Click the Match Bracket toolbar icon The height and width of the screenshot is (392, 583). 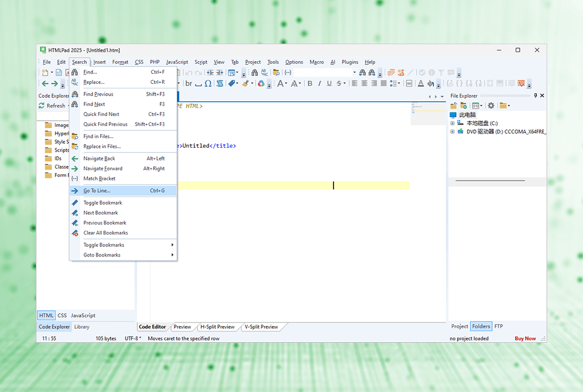[x=288, y=72]
